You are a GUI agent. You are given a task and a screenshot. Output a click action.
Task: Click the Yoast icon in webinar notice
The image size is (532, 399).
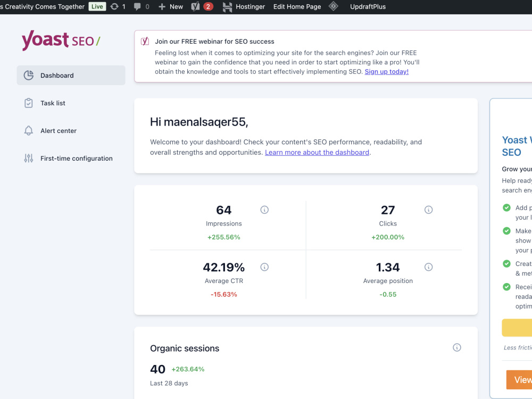pos(145,41)
